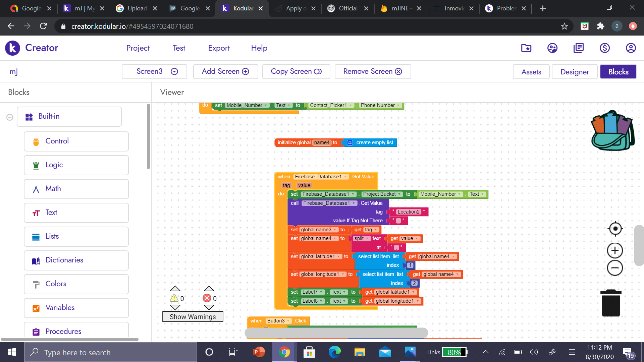Toggle the create empty list mutator gear
Screen dimensions: 644x362
pyautogui.click(x=350, y=143)
